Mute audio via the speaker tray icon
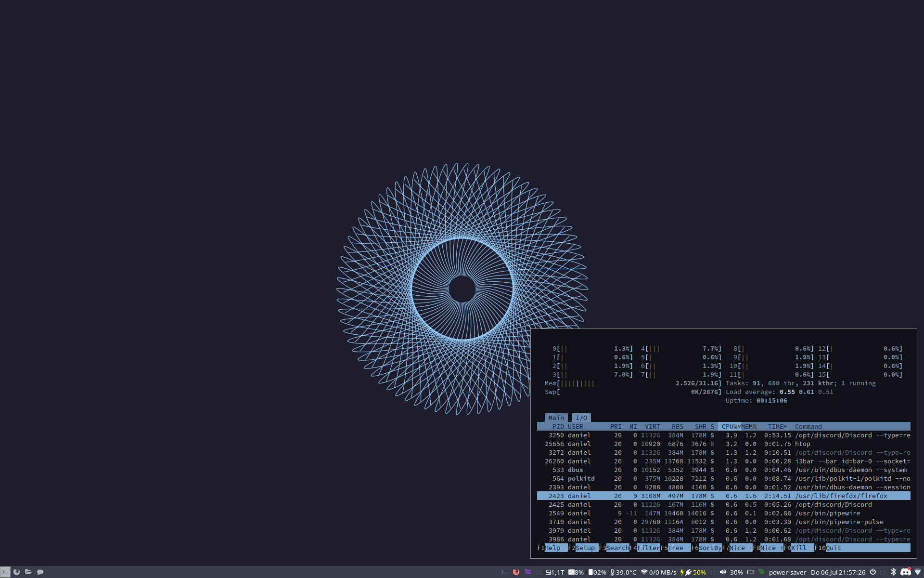The height and width of the screenshot is (578, 924). 722,572
